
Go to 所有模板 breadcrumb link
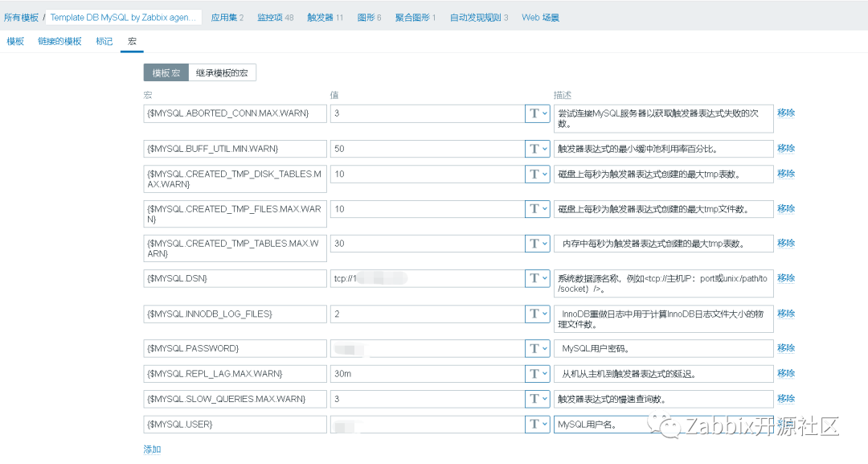21,17
